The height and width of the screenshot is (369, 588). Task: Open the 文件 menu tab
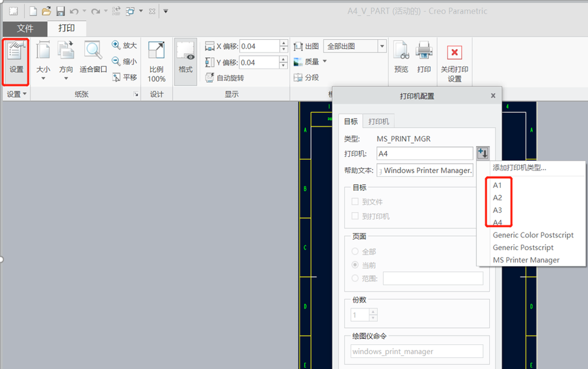pos(25,28)
